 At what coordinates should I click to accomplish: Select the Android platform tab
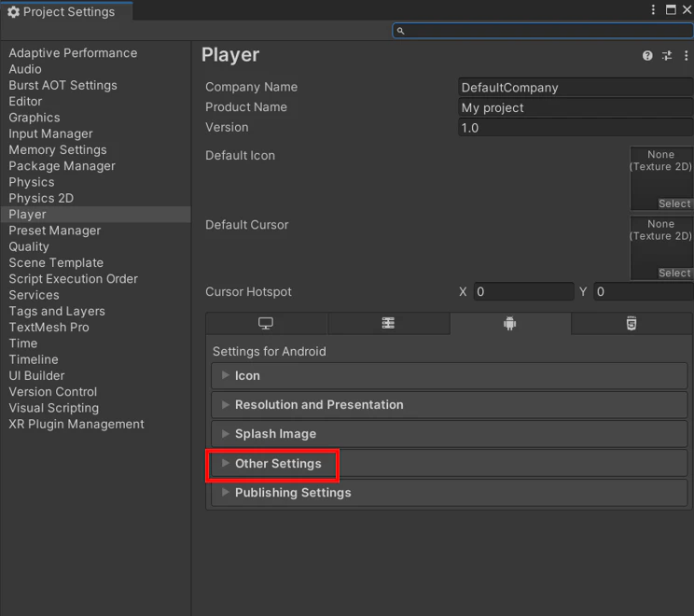[510, 323]
